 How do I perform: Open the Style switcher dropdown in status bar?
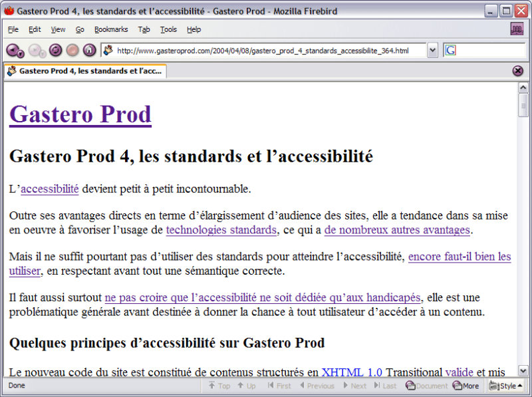pyautogui.click(x=505, y=386)
